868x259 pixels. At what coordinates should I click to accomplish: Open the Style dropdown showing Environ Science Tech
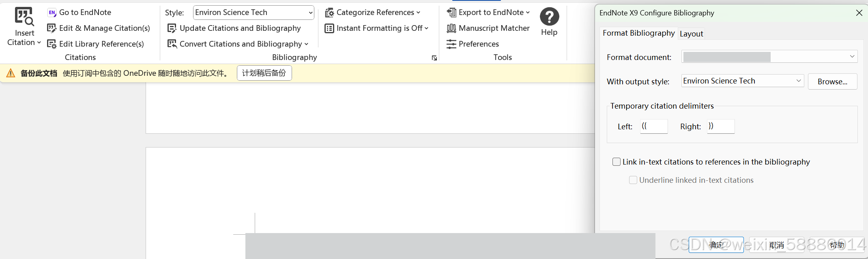coord(254,13)
